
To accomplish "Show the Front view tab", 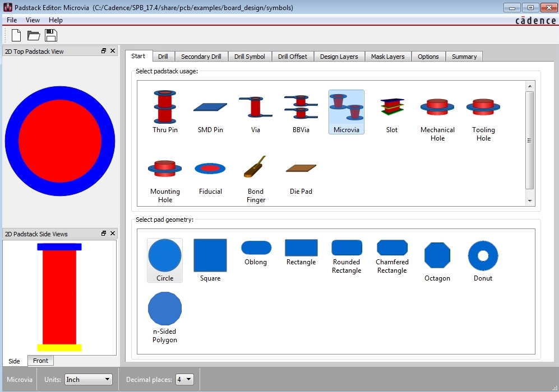I will (x=40, y=361).
